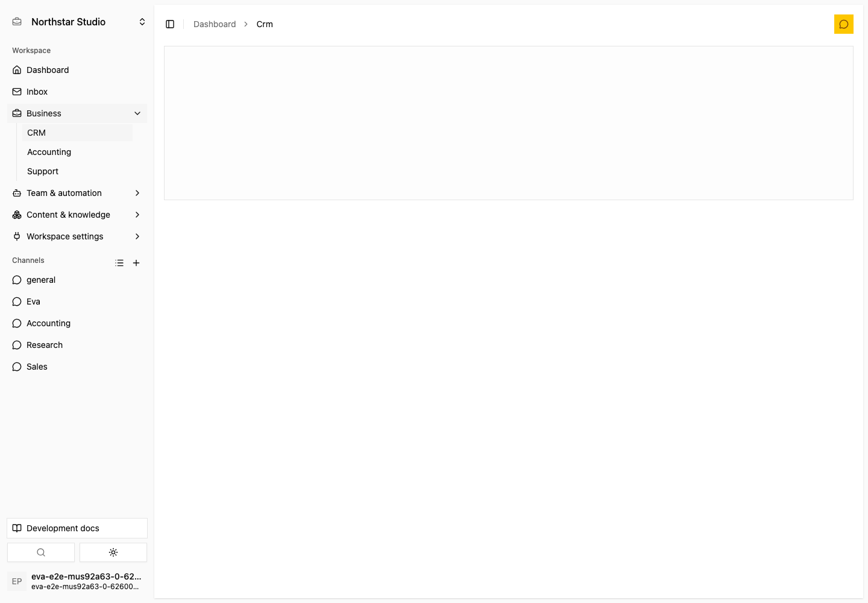Click the Dashboard home icon
The height and width of the screenshot is (603, 868).
coord(17,70)
